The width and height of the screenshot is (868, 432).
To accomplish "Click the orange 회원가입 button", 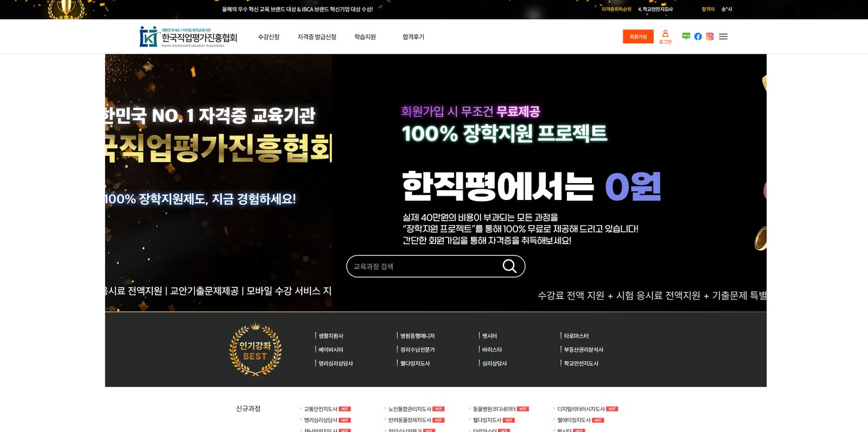I will coord(638,36).
